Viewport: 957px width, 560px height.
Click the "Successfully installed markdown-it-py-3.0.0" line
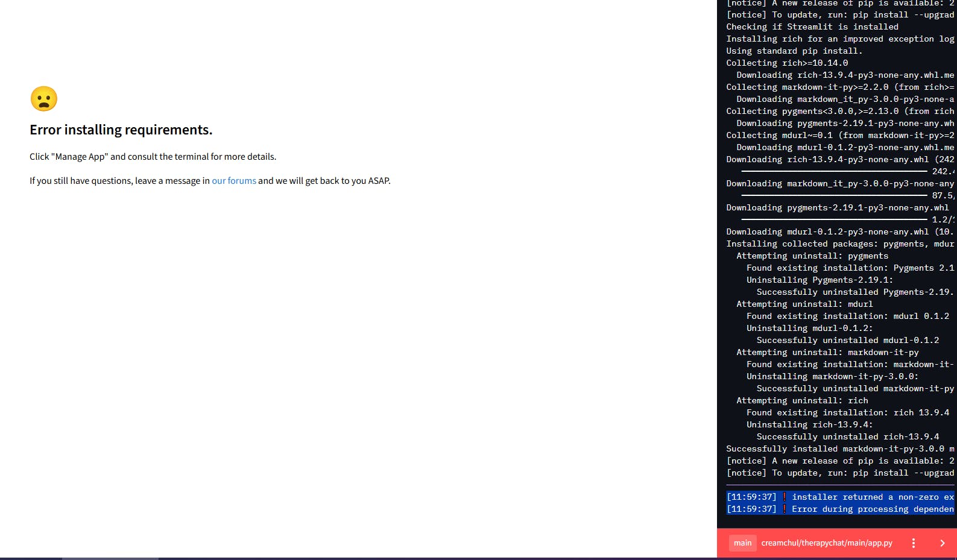[x=840, y=449]
